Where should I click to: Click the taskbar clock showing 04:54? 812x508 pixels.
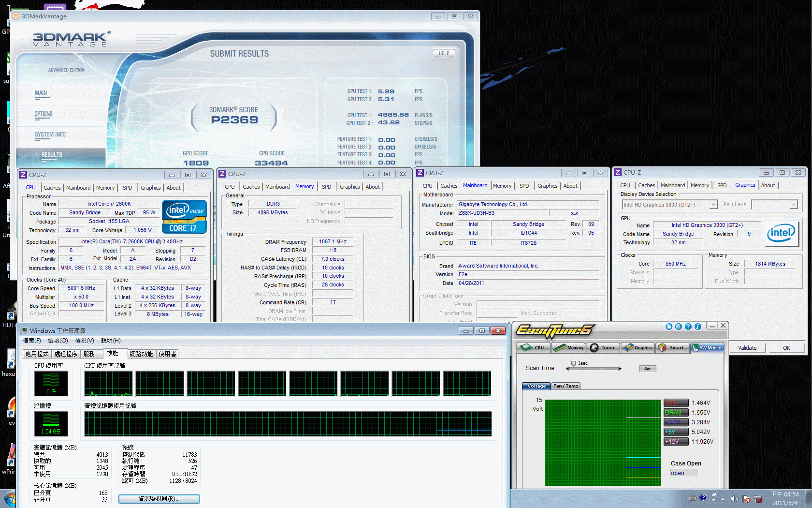(x=785, y=498)
